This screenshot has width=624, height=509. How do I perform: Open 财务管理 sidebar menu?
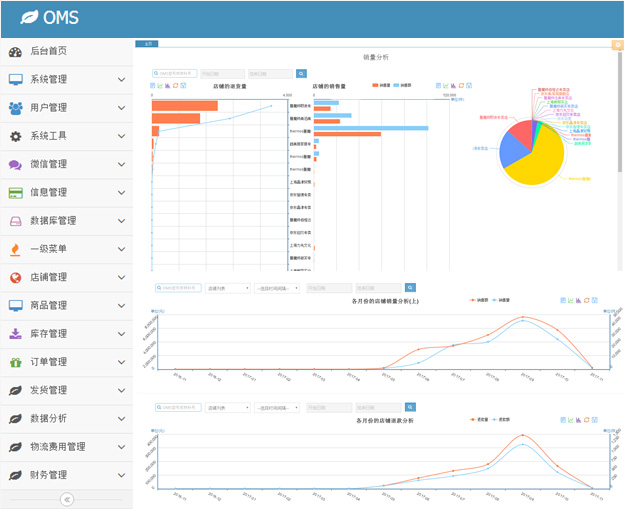point(67,475)
